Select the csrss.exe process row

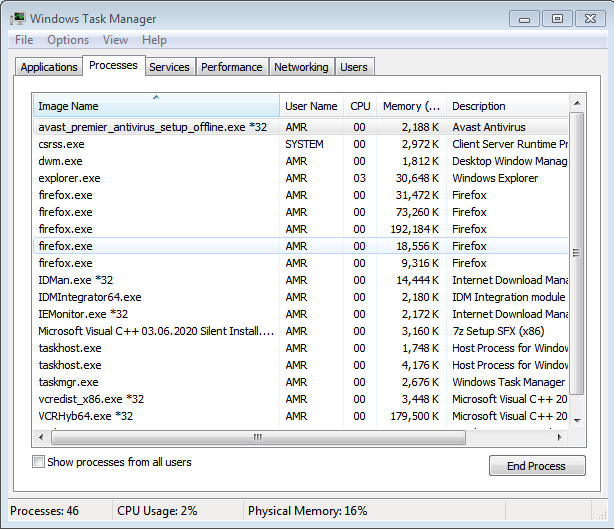tap(301, 144)
